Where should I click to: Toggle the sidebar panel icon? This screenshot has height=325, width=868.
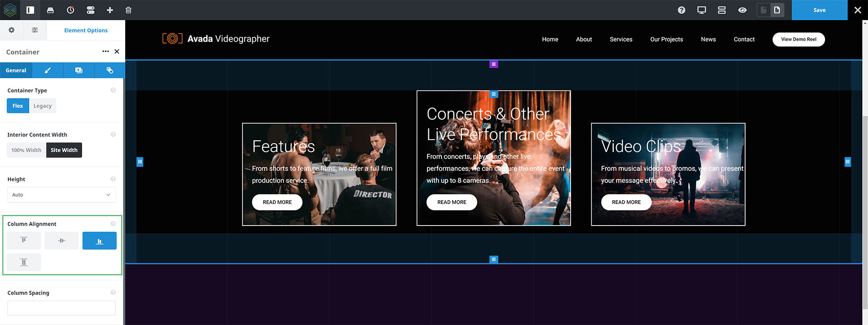30,10
